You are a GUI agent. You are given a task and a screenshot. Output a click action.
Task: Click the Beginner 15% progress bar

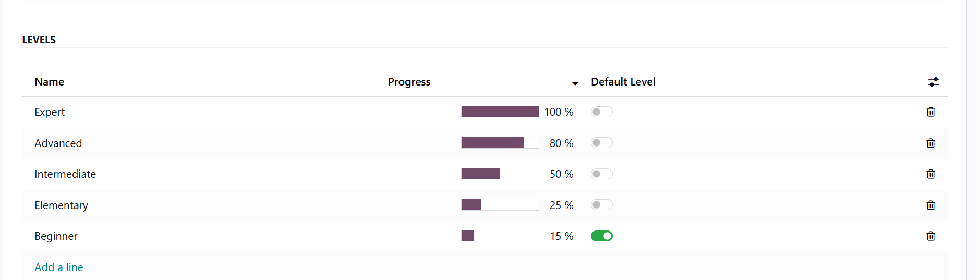click(x=500, y=236)
